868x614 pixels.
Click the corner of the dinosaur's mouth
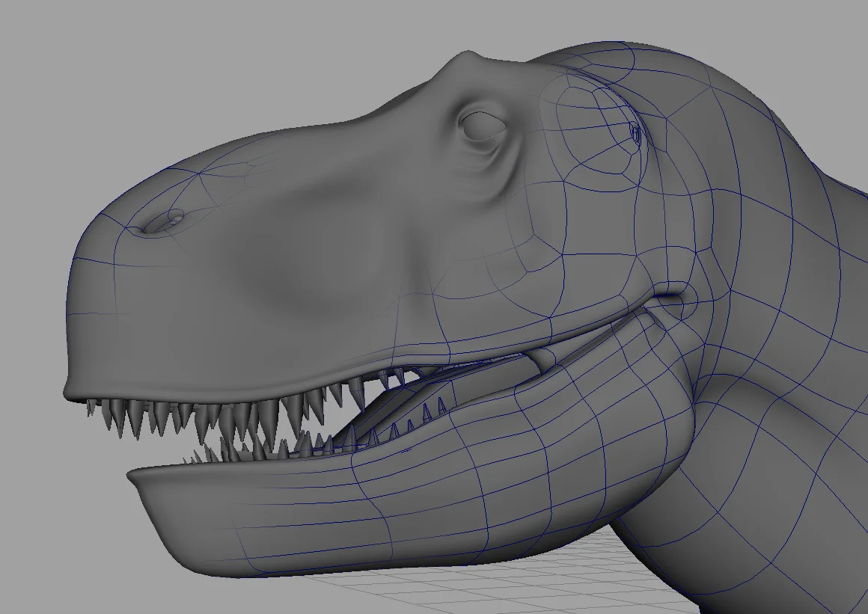point(669,301)
